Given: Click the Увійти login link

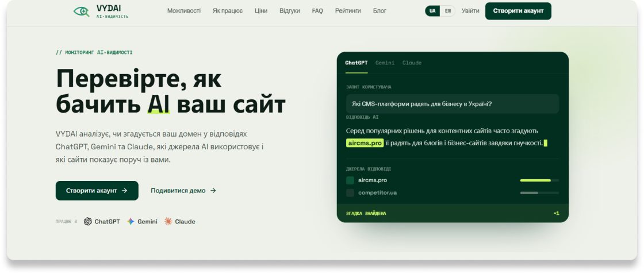Looking at the screenshot, I should (x=470, y=11).
